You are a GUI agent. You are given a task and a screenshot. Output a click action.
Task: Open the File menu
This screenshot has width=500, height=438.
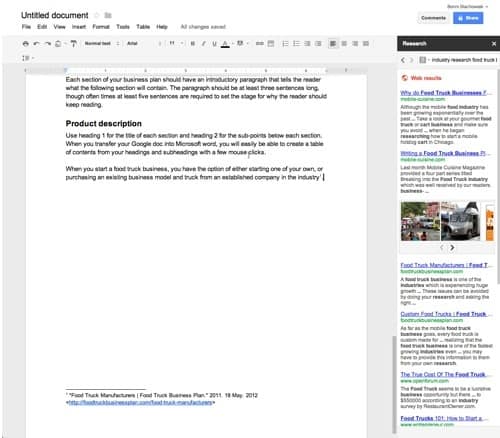(26, 27)
